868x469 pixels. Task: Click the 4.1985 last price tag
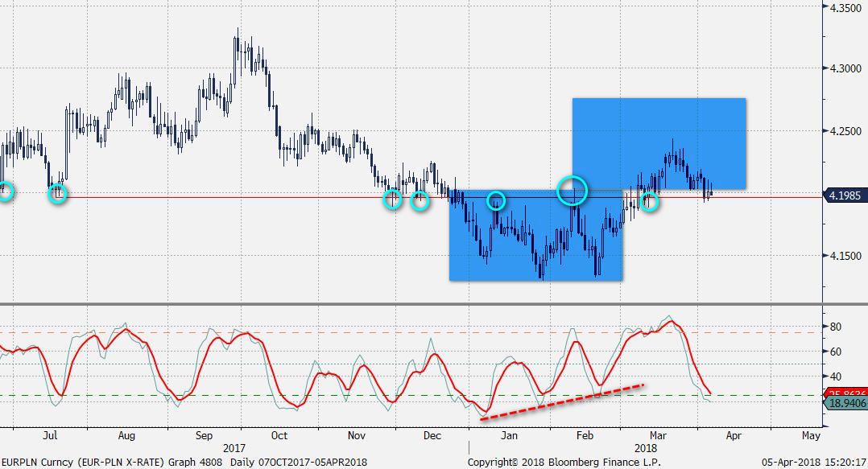pyautogui.click(x=845, y=195)
